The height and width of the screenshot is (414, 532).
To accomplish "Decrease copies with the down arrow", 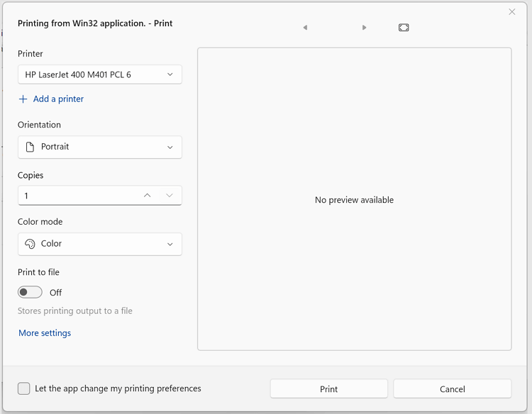I will tap(170, 196).
